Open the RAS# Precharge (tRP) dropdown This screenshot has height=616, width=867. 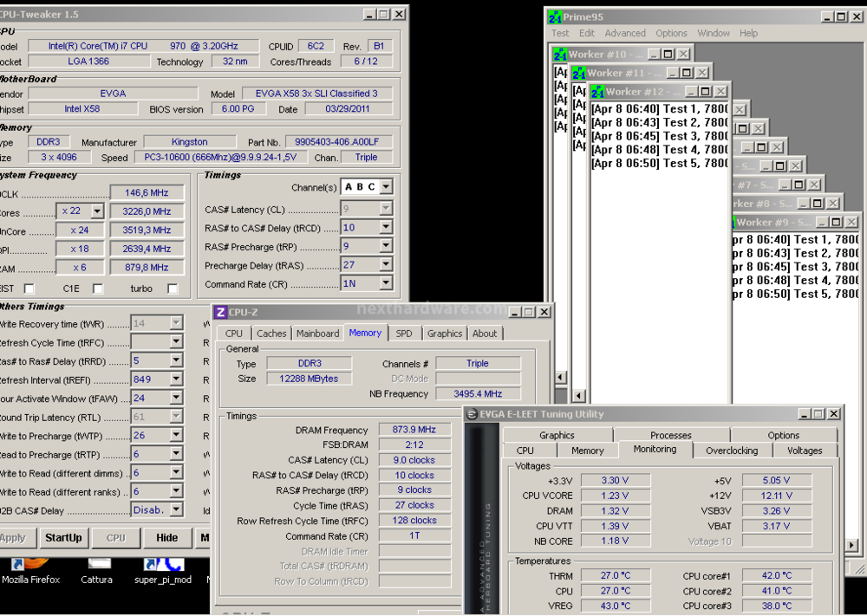386,246
